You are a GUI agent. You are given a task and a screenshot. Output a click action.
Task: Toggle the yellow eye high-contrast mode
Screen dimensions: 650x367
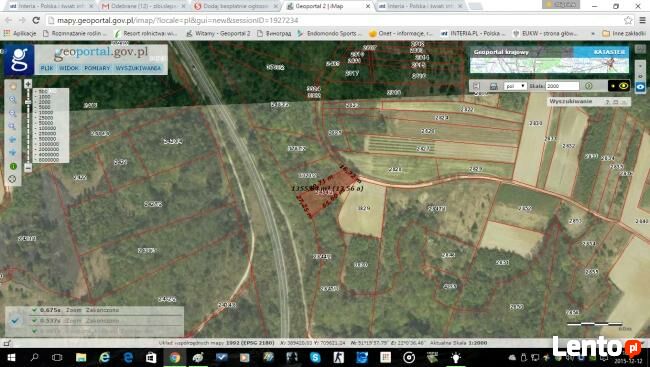623,86
